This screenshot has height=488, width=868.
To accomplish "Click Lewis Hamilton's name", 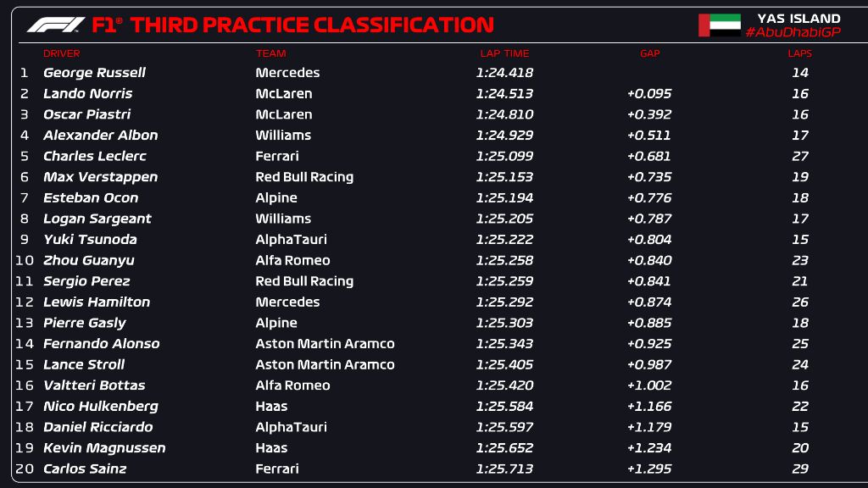I will [97, 302].
